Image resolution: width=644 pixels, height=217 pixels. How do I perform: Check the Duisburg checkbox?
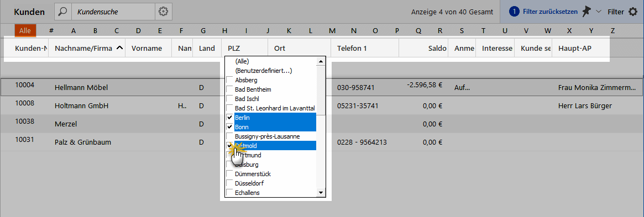click(x=229, y=165)
